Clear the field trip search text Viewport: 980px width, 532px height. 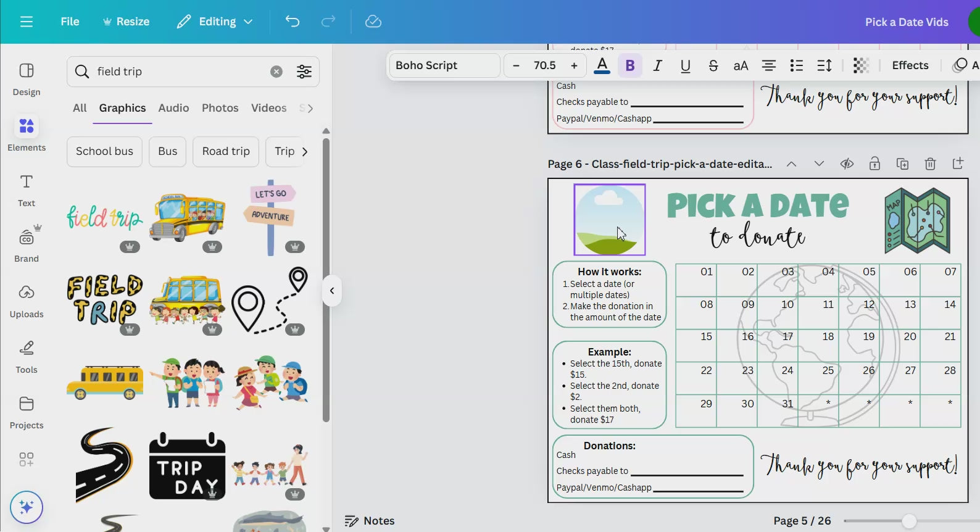(276, 72)
